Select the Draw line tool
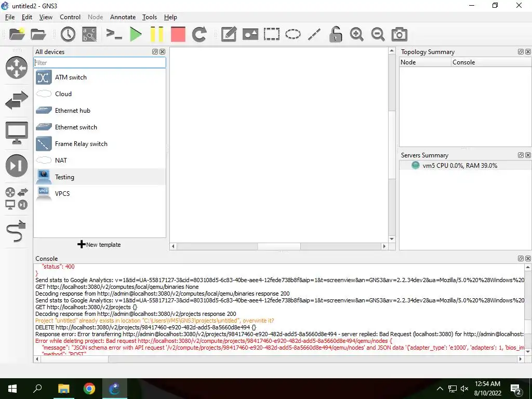 [x=314, y=34]
